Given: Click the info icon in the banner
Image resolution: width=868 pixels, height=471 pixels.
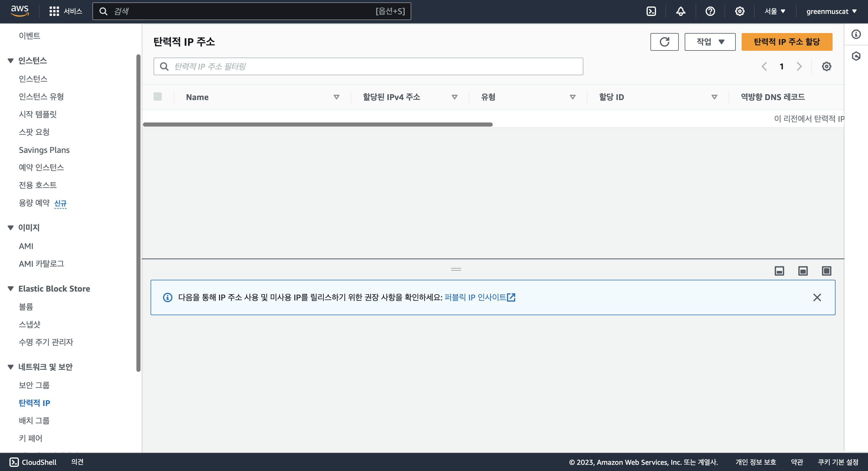Looking at the screenshot, I should point(167,297).
